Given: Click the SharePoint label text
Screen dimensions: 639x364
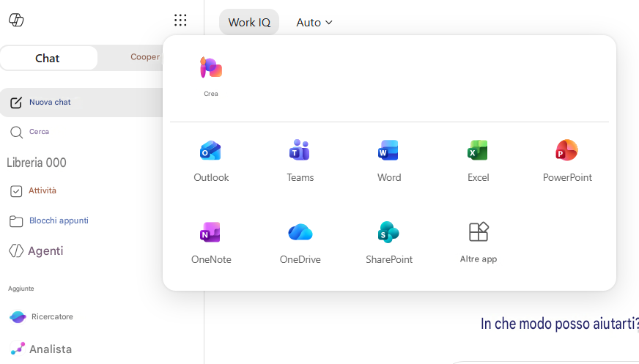Looking at the screenshot, I should coord(389,259).
